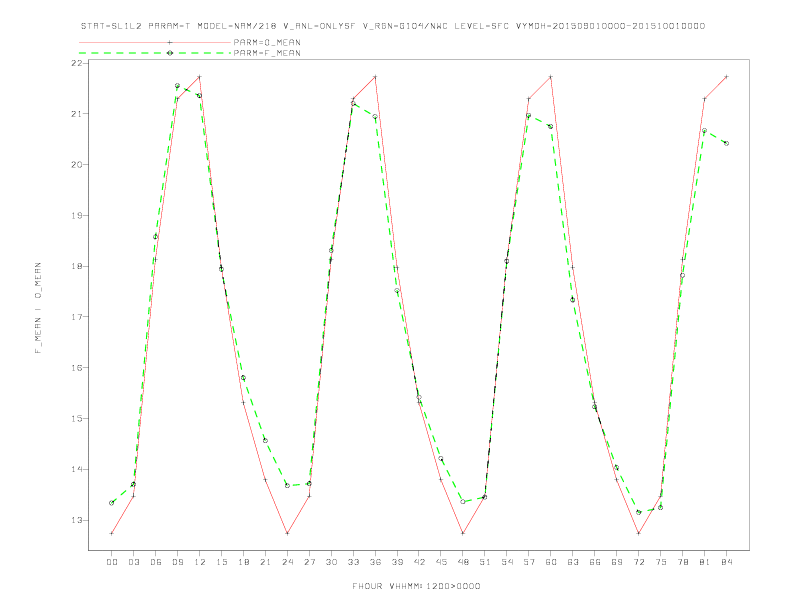Click y-axis tick label 20

coord(77,165)
